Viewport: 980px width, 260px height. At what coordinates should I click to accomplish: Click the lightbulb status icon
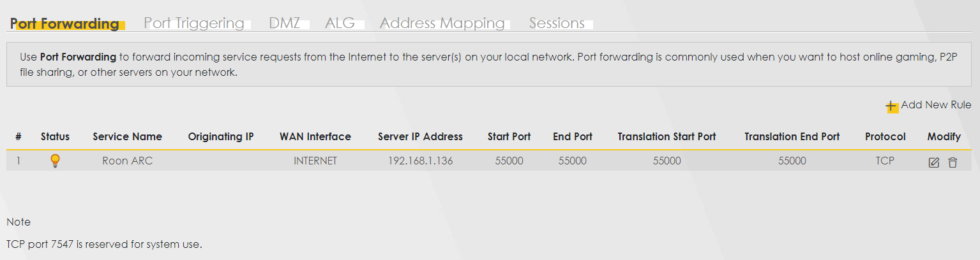55,161
